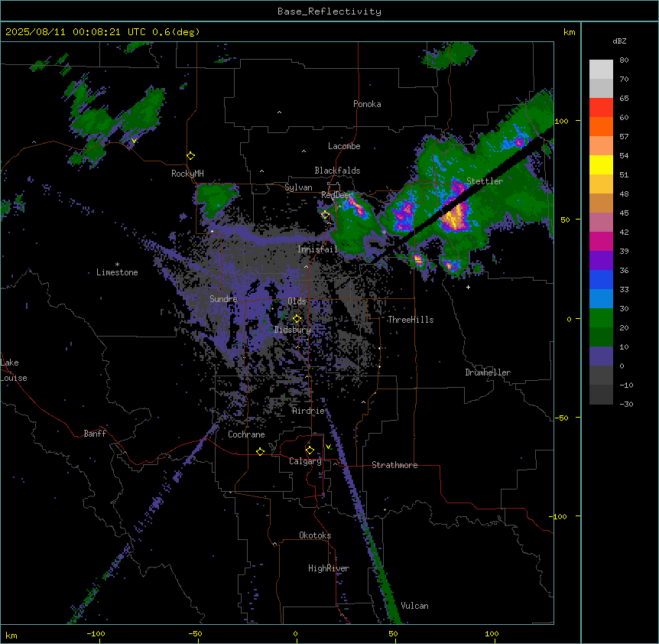This screenshot has width=659, height=644.
Task: Pick the slate purple 0-10 dBZ legend band
Action: pos(601,356)
